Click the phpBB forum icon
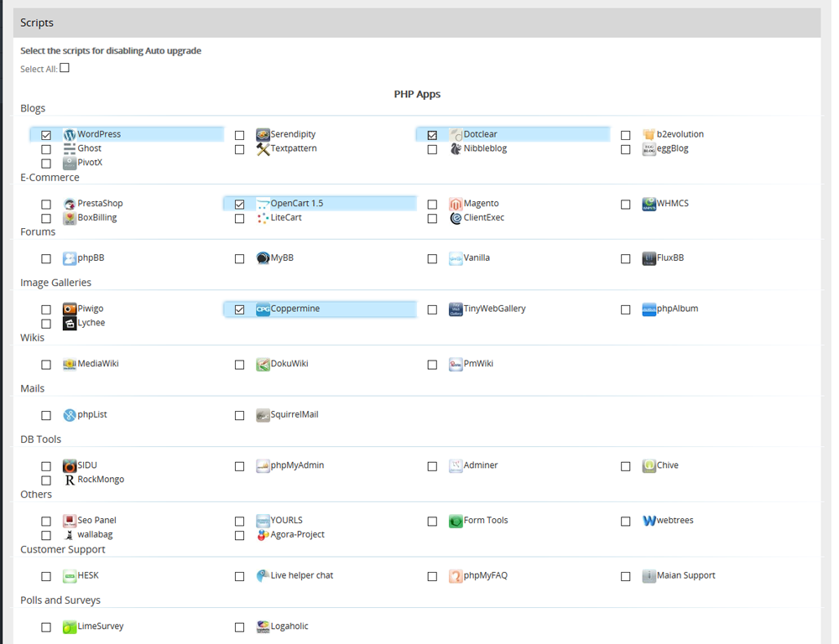 (x=70, y=258)
